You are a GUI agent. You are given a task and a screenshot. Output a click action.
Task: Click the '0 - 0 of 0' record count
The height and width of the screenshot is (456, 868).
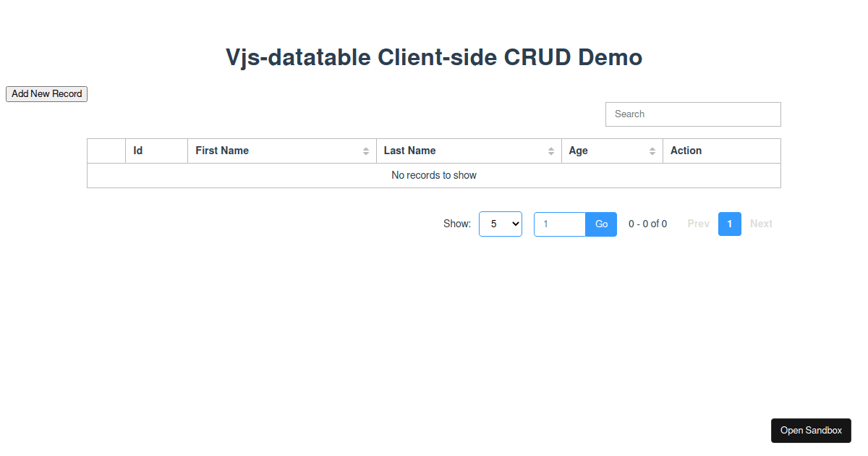647,224
